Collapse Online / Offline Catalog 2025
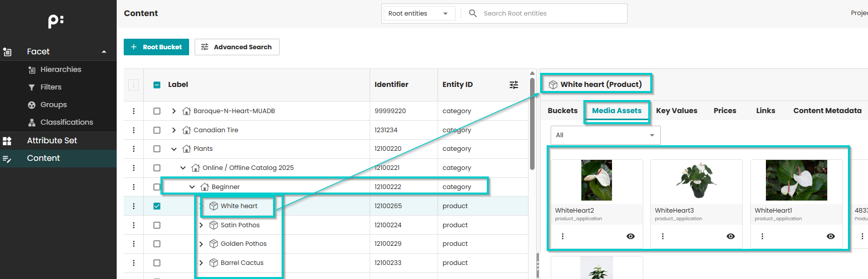868x279 pixels. click(183, 168)
